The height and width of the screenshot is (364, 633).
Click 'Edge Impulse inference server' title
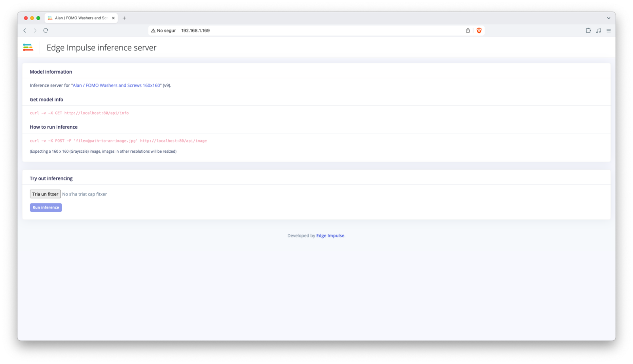point(102,47)
